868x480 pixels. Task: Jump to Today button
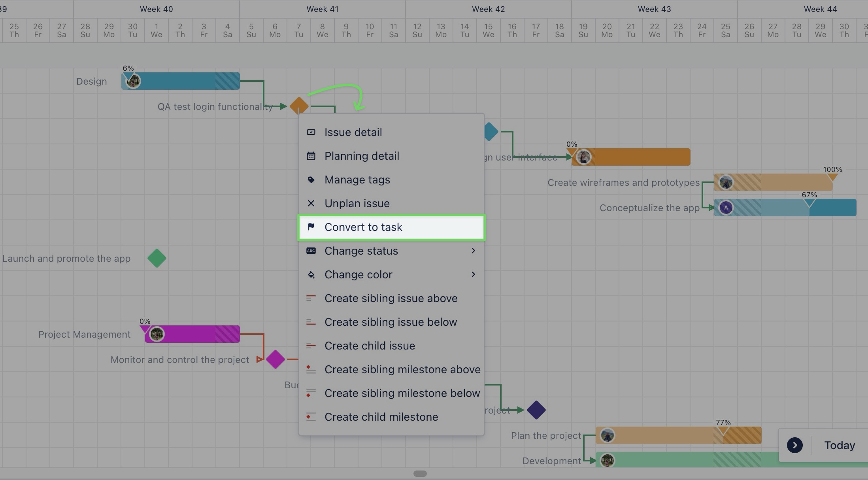(839, 445)
